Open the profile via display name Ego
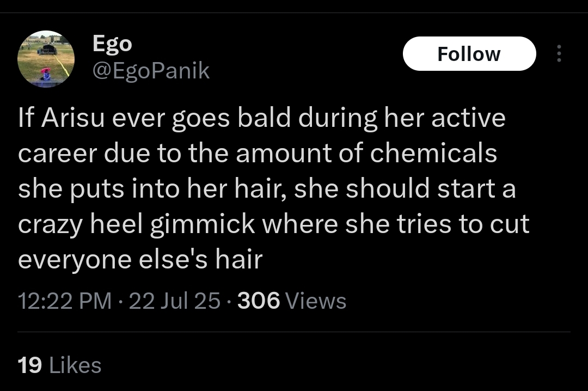Image resolution: width=588 pixels, height=391 pixels. (x=112, y=44)
